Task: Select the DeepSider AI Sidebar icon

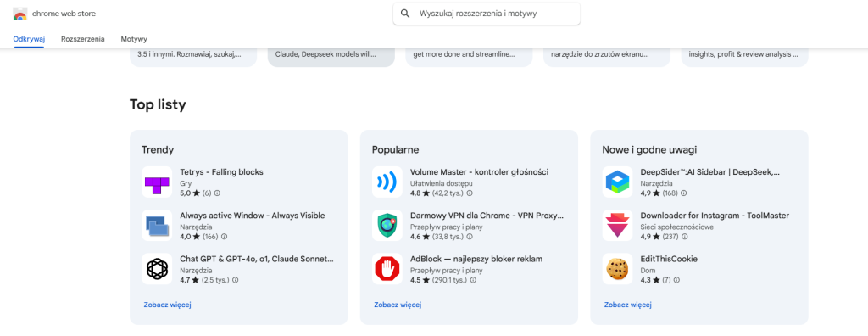Action: [617, 182]
